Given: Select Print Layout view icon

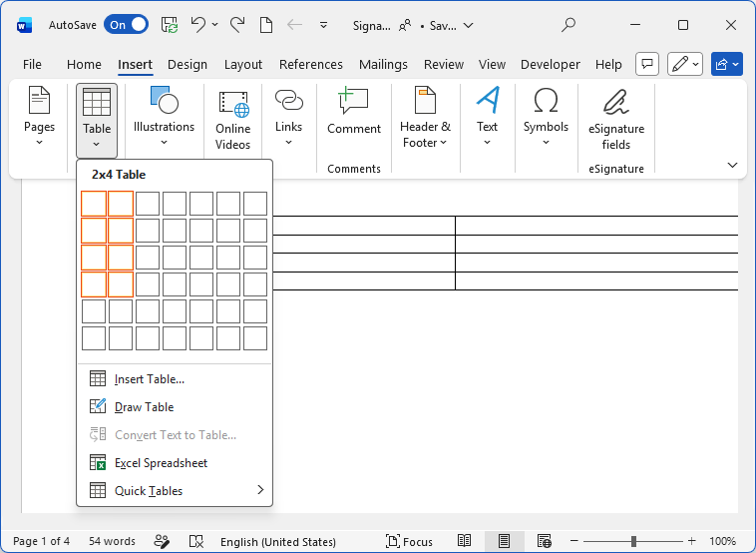Looking at the screenshot, I should (x=504, y=541).
